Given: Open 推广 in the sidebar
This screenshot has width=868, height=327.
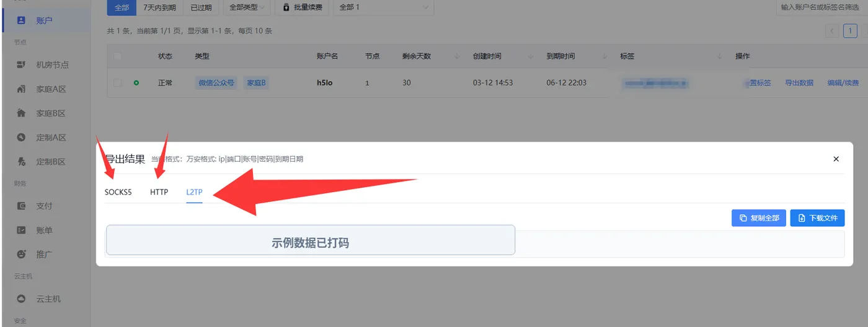Looking at the screenshot, I should tap(46, 254).
